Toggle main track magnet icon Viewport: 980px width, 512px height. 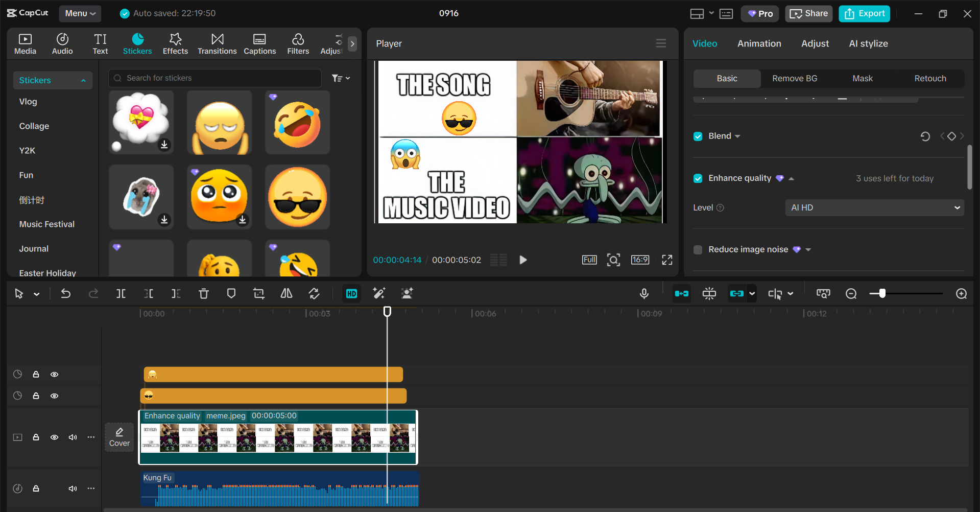click(682, 293)
